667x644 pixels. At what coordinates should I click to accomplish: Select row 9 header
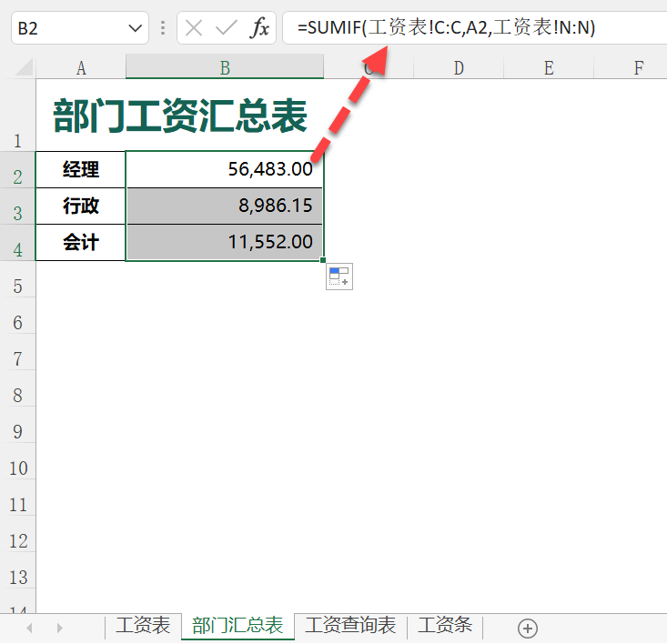(17, 425)
